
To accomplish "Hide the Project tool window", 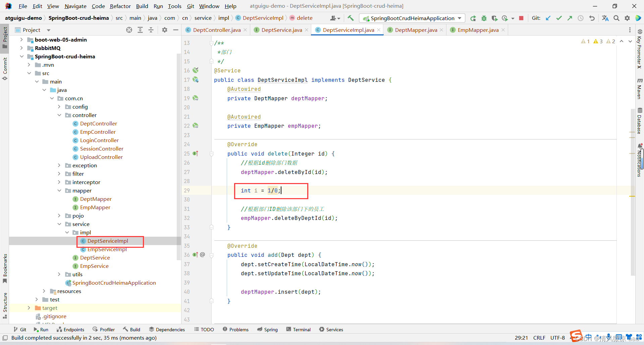I will click(175, 30).
